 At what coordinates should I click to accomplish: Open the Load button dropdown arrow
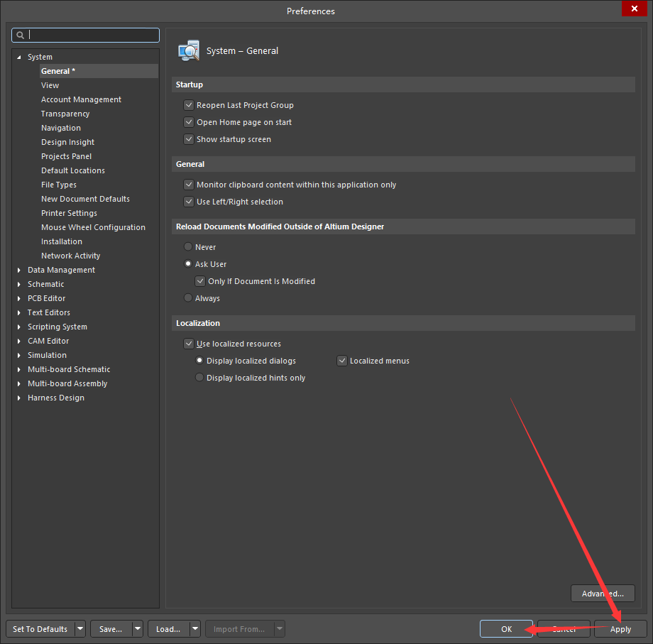[x=195, y=628]
